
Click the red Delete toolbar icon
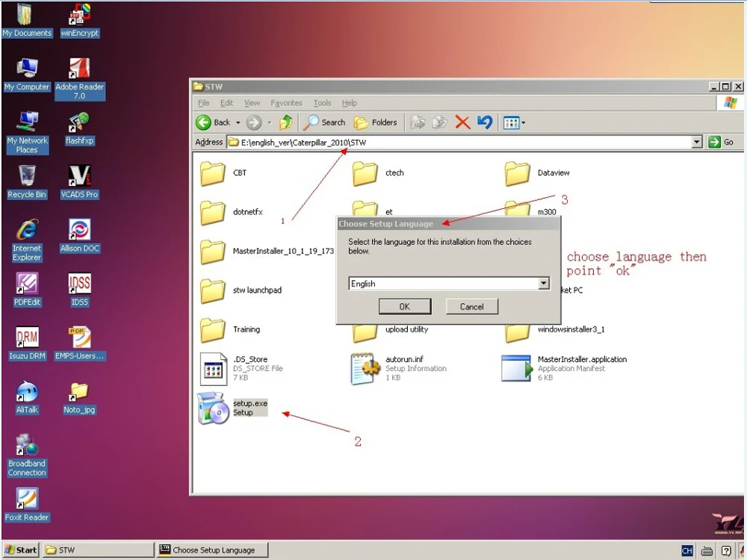[462, 122]
